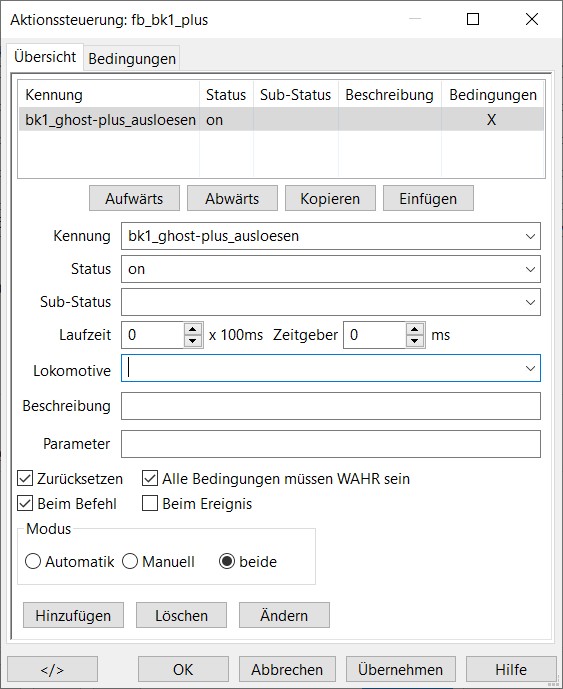Click the Übernehmen button
The width and height of the screenshot is (563, 689).
coord(400,669)
